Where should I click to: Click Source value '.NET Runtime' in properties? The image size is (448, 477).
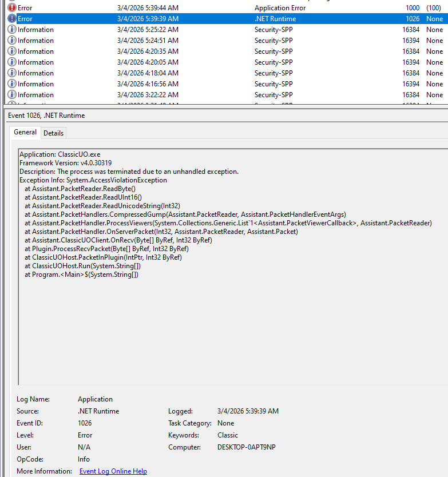(x=98, y=411)
